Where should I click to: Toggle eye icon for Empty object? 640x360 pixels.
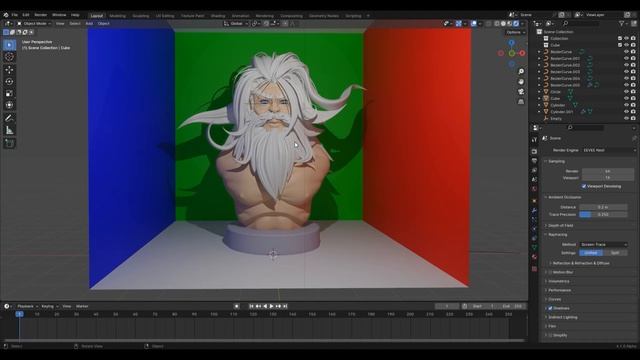click(627, 118)
